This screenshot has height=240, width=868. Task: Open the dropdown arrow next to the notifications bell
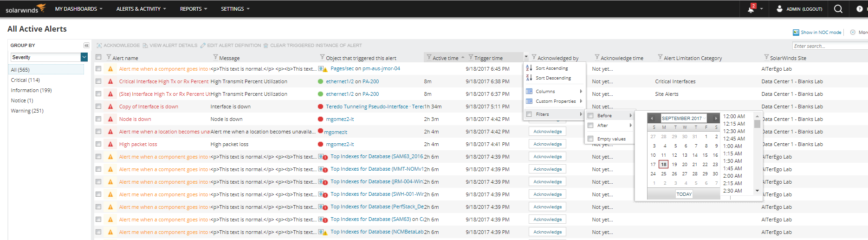click(x=762, y=9)
